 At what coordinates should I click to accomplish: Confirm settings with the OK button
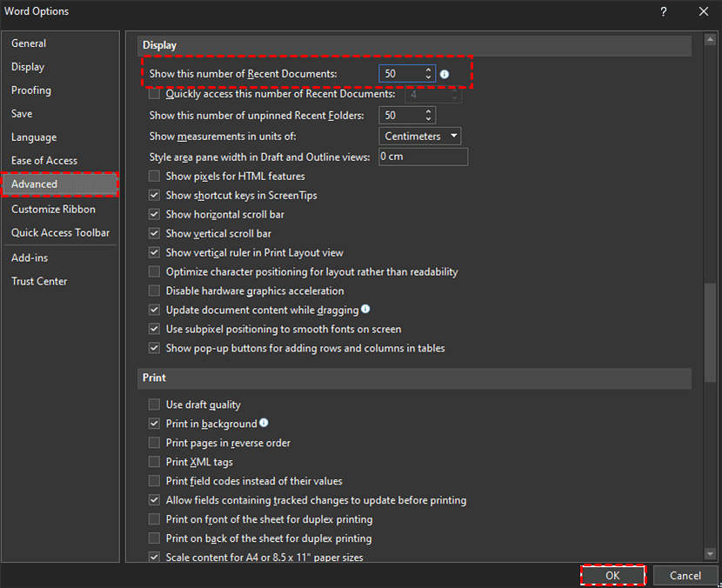point(612,576)
